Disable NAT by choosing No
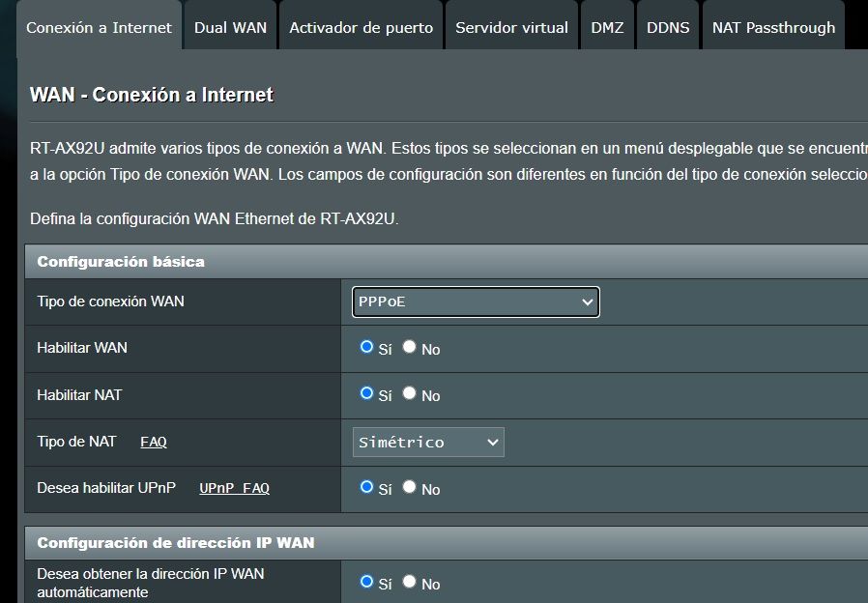Viewport: 868px width, 603px height. coord(409,393)
